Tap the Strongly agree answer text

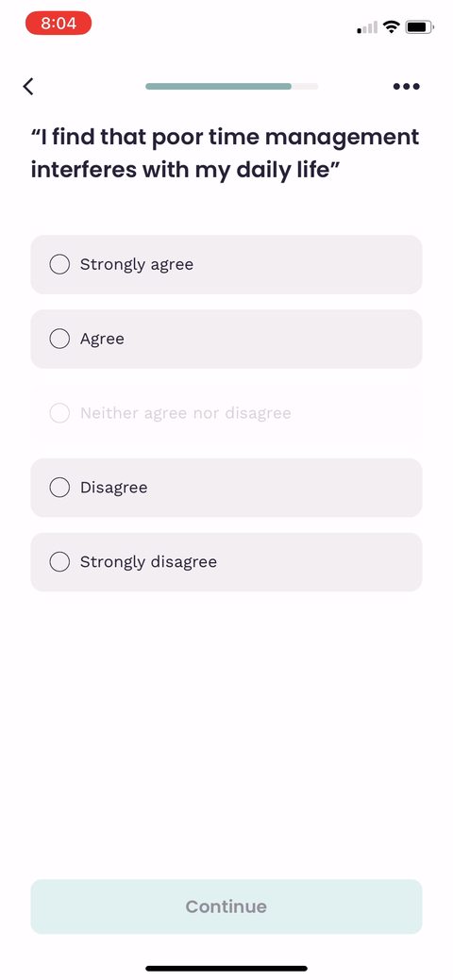point(137,265)
